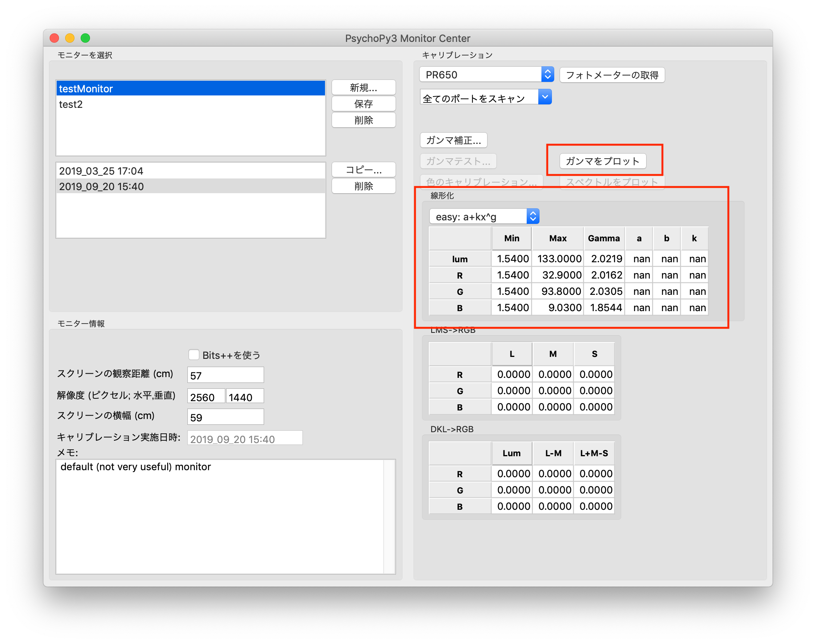Viewport: 816px width, 644px height.
Task: Click the memo text area
Action: pos(225,517)
